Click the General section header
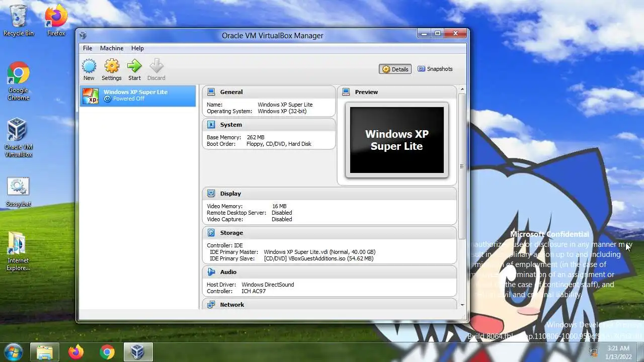 click(x=269, y=92)
